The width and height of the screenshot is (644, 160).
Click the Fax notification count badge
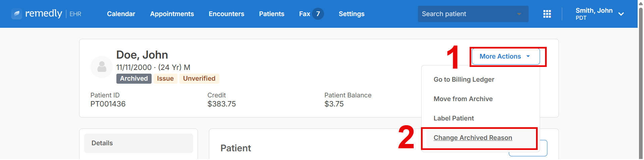click(318, 14)
